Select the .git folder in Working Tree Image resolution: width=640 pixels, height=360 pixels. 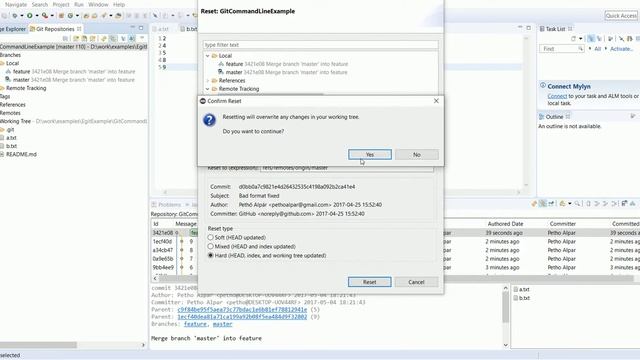8,129
